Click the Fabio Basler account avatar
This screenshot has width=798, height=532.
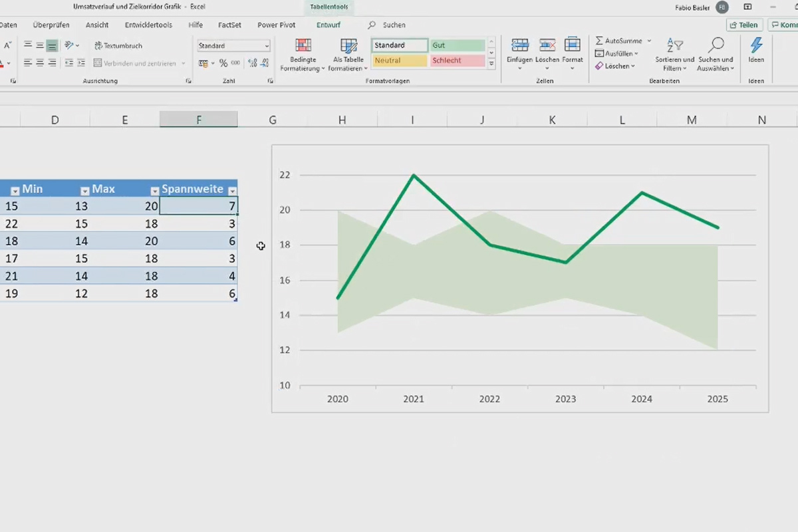point(722,7)
